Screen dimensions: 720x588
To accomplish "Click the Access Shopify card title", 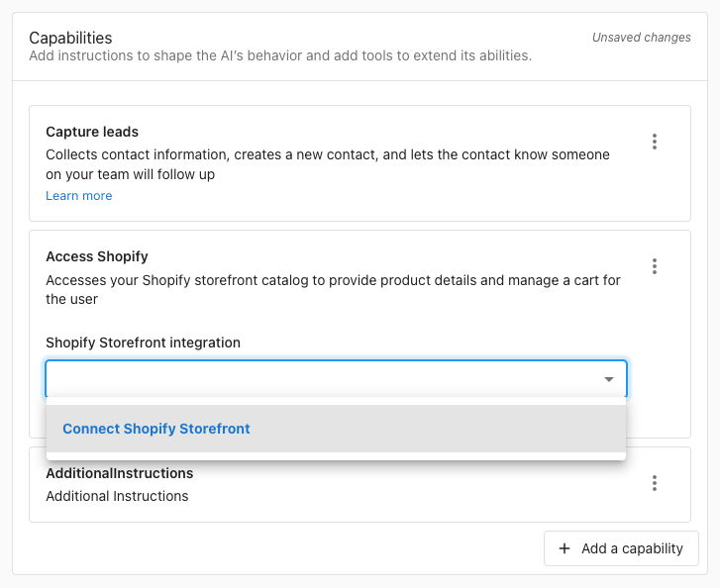I will (x=97, y=256).
